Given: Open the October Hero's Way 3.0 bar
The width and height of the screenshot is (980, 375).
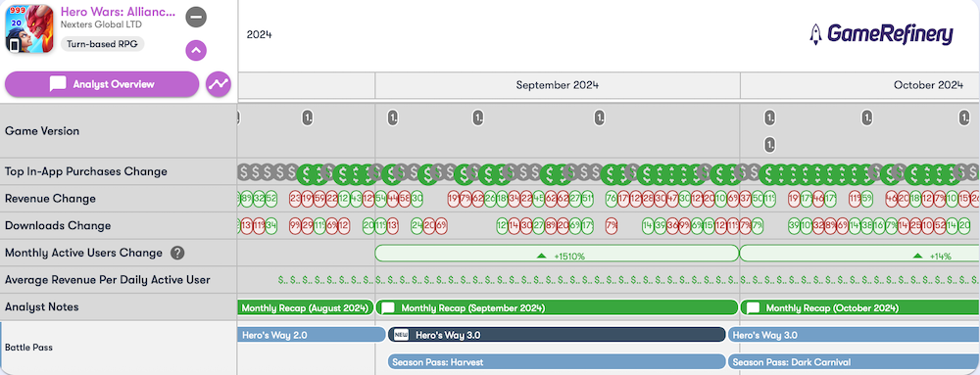Looking at the screenshot, I should tap(854, 335).
